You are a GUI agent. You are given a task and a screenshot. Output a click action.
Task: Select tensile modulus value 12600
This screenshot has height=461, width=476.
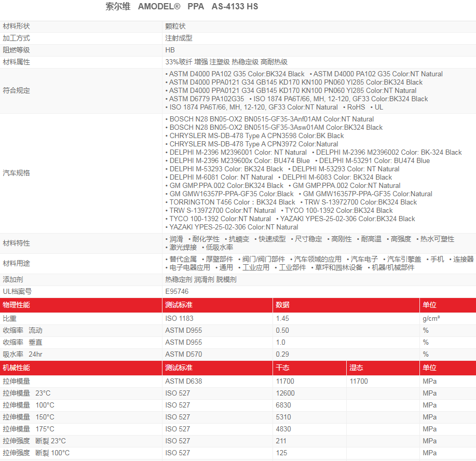(285, 394)
